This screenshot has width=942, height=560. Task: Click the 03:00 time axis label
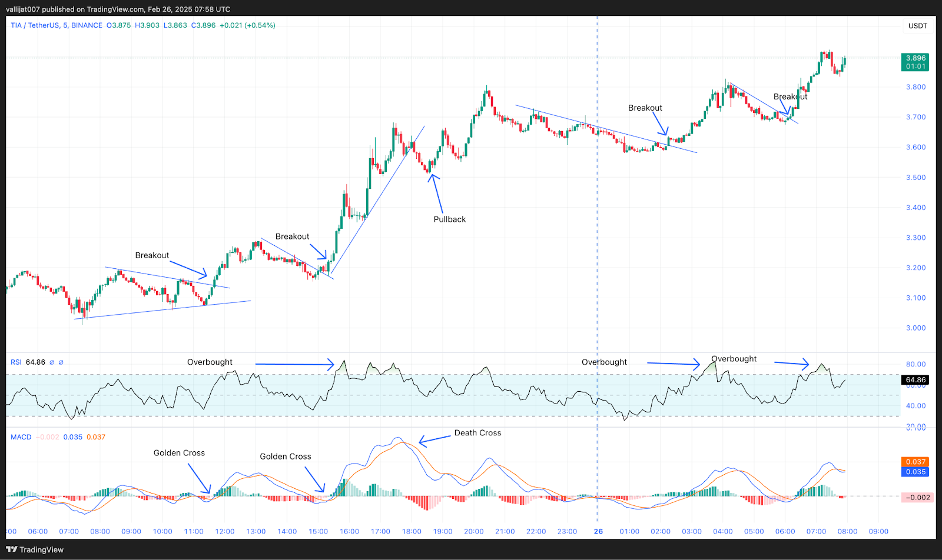692,531
